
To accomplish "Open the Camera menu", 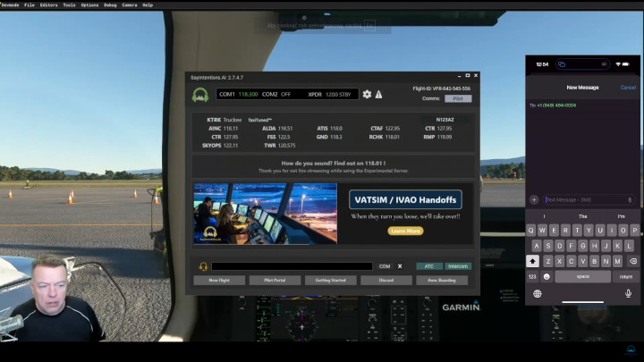I will tap(130, 5).
